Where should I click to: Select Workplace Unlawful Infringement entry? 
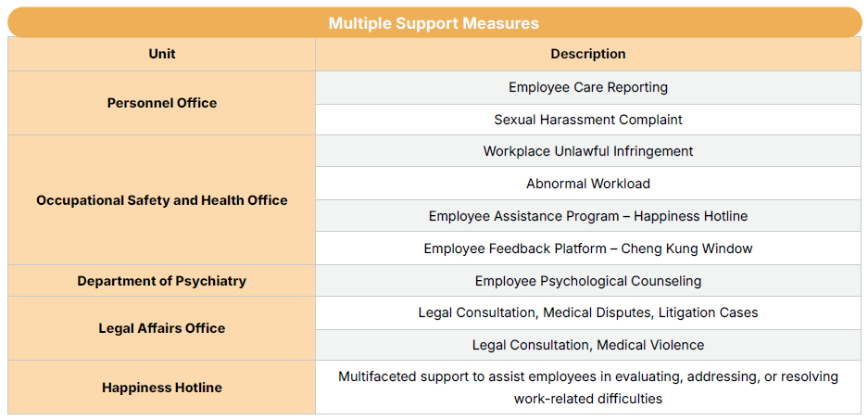click(587, 151)
